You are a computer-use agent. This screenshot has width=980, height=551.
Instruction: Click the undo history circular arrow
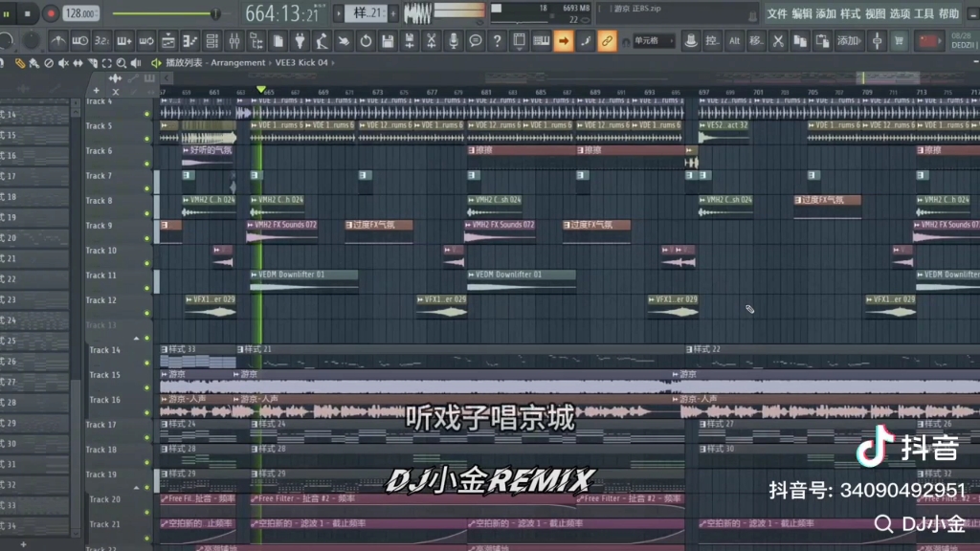click(366, 41)
